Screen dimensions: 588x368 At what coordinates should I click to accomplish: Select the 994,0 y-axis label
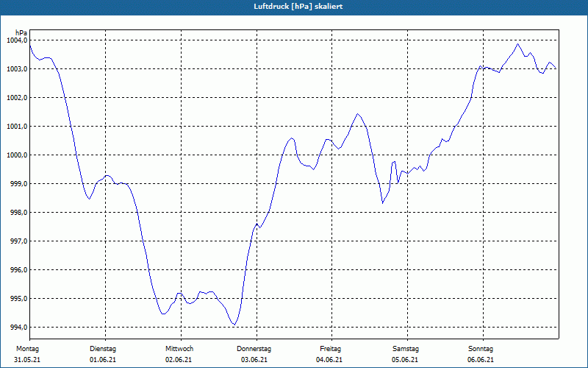point(19,328)
